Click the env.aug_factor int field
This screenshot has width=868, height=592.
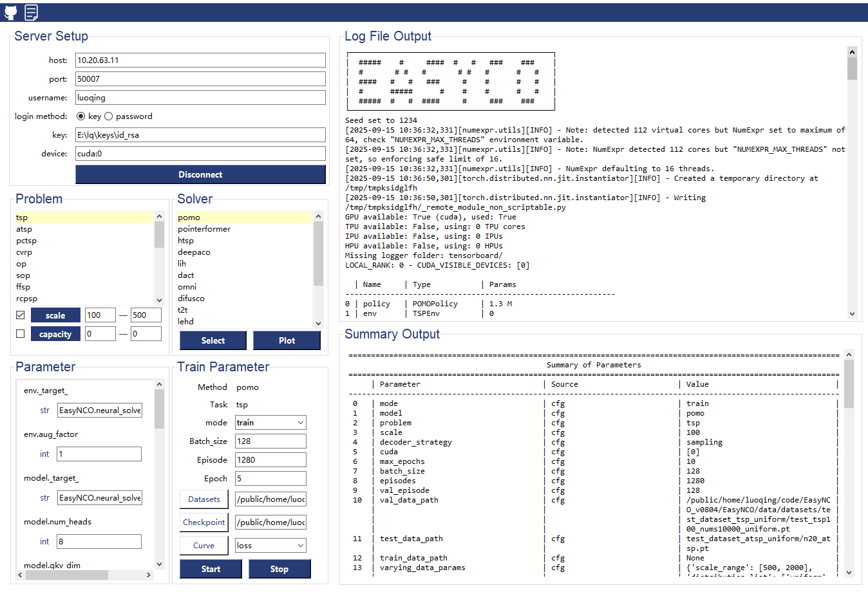(x=99, y=454)
